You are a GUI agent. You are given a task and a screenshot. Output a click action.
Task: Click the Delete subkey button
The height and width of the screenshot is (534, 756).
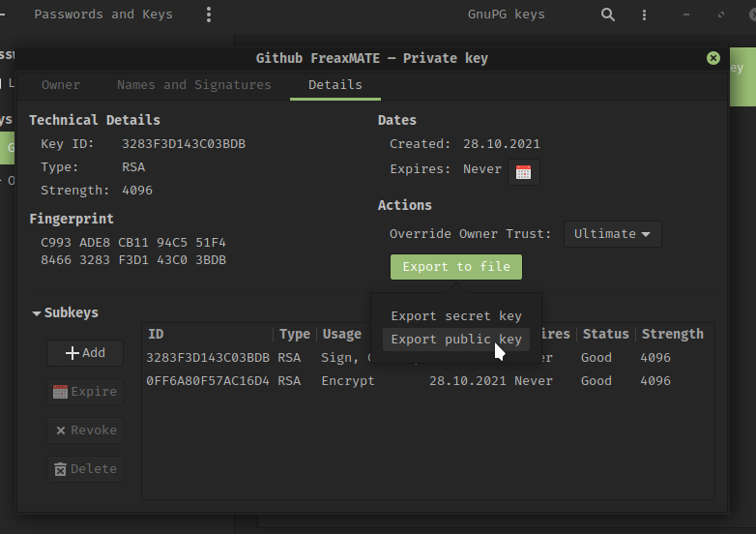(85, 469)
